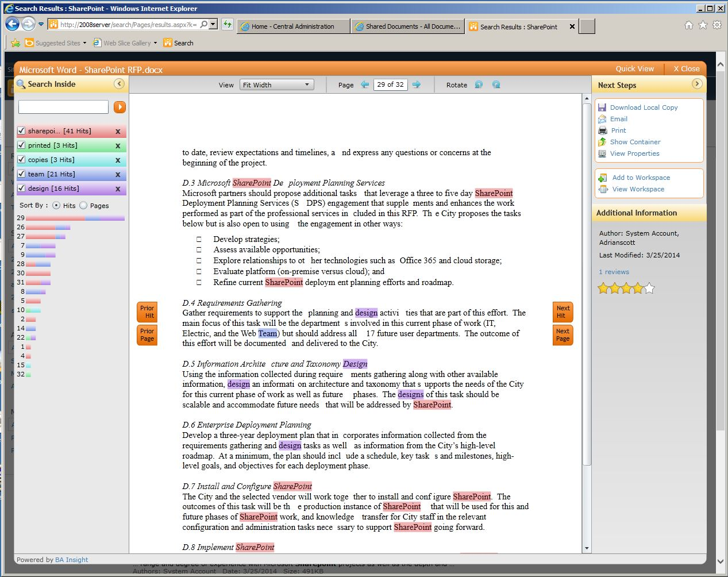Open the View Properties link
The image size is (728, 577).
point(634,153)
